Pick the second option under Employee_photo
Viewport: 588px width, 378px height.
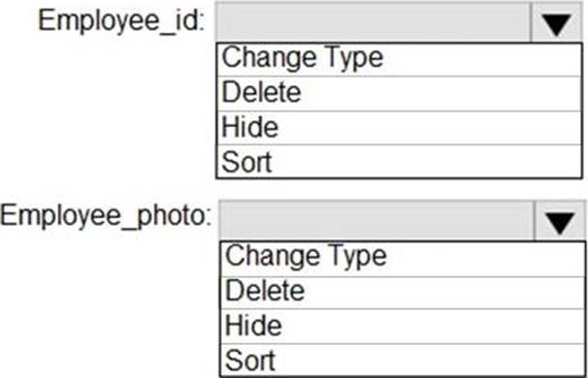(x=403, y=293)
